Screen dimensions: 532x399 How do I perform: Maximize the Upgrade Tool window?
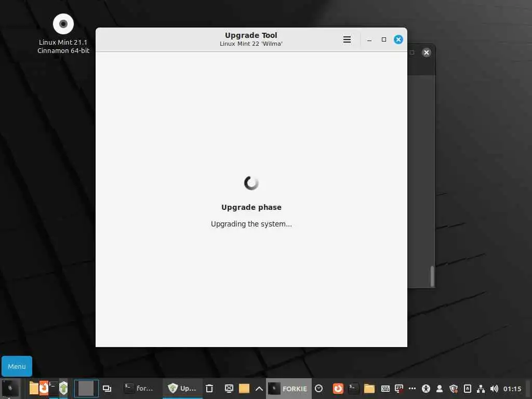coord(384,39)
